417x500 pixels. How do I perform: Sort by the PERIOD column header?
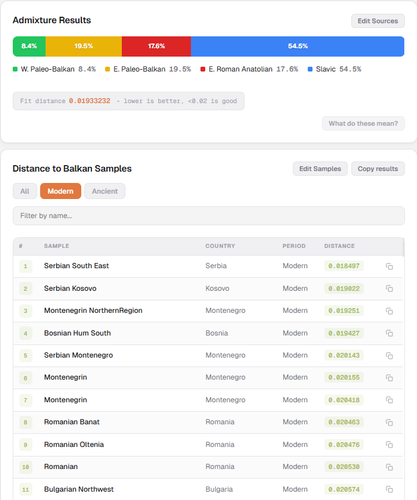294,246
